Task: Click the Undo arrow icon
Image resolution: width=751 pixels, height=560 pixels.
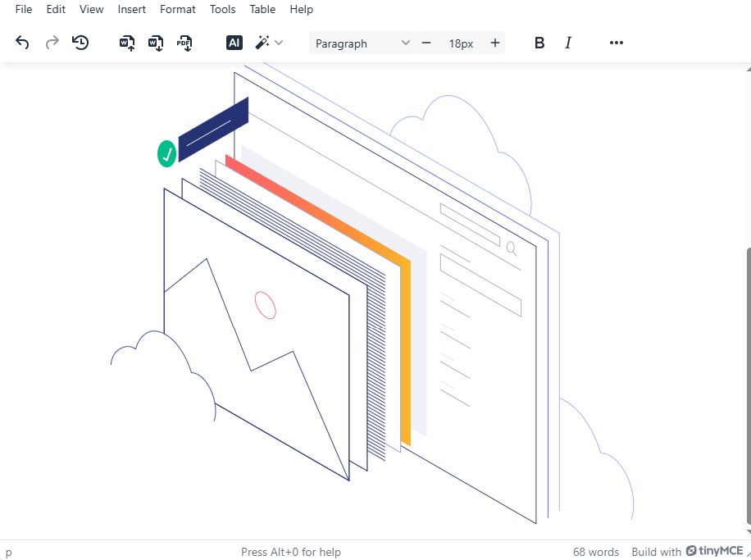Action: point(22,43)
